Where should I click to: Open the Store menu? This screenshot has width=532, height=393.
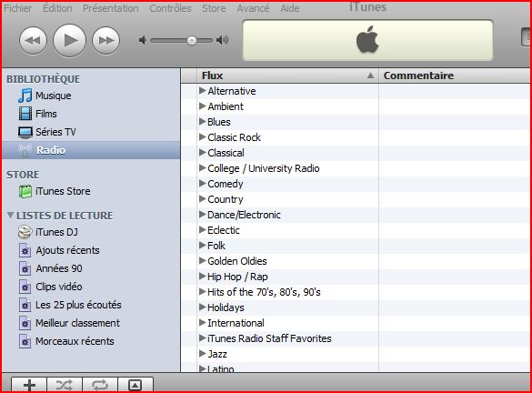(x=214, y=8)
